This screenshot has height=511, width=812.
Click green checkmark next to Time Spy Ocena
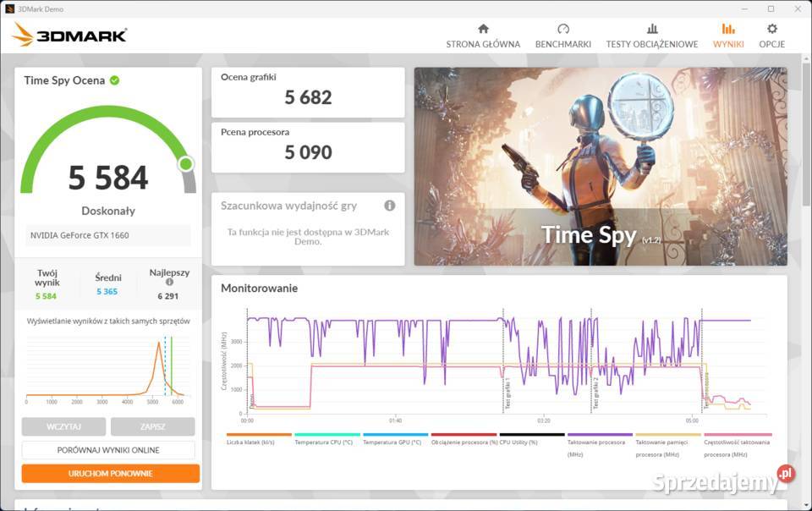[114, 80]
